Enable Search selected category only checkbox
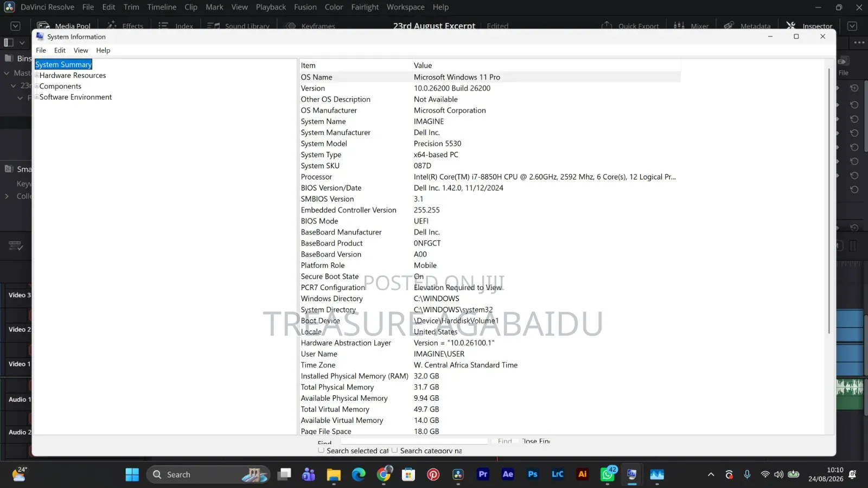This screenshot has width=868, height=488. [321, 450]
